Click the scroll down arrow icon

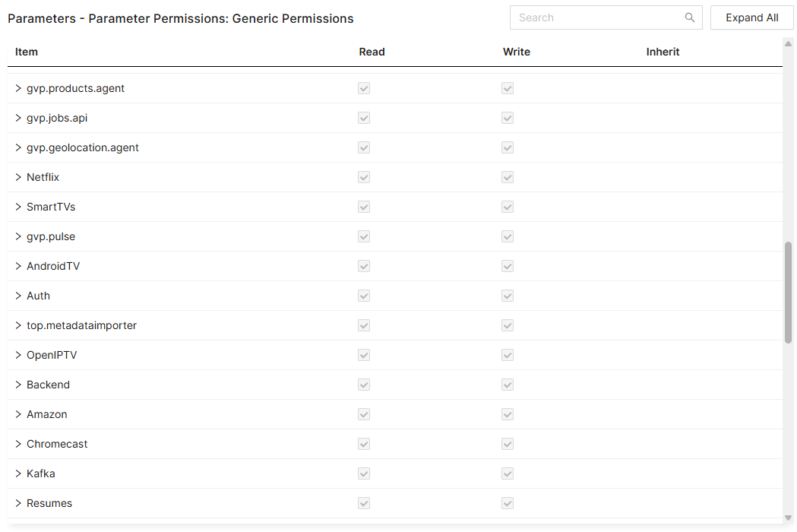pyautogui.click(x=788, y=518)
